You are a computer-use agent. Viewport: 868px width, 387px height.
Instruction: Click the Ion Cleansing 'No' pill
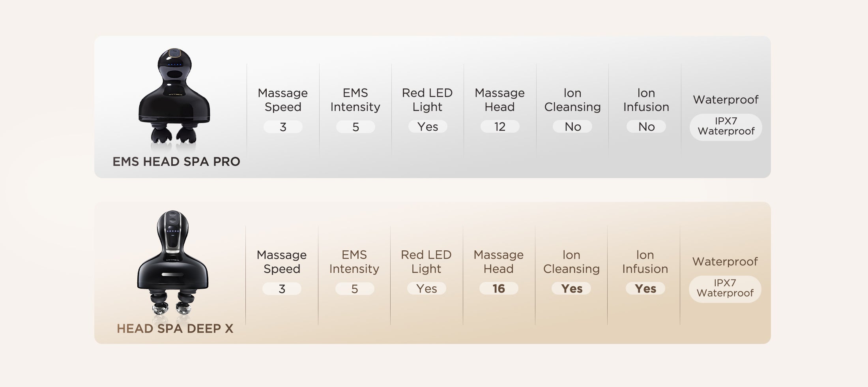[x=572, y=127]
